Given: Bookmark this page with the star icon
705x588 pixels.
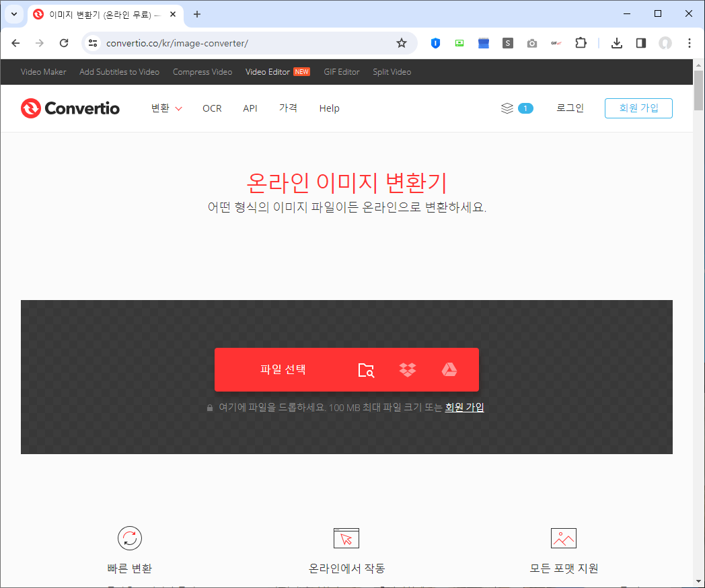Looking at the screenshot, I should coord(402,42).
